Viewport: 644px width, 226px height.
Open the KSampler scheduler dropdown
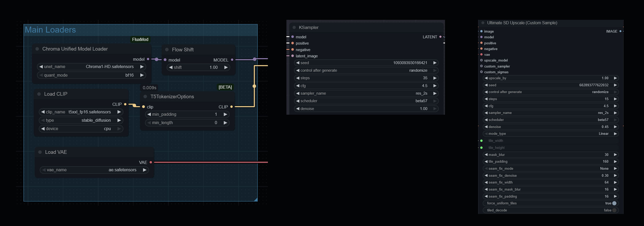[x=366, y=101]
